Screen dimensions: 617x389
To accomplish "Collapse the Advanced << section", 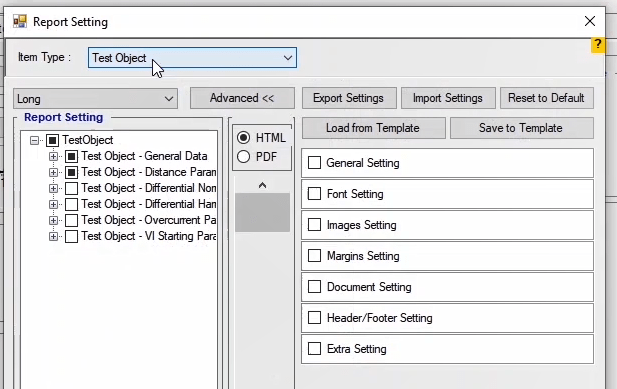I will 242,98.
